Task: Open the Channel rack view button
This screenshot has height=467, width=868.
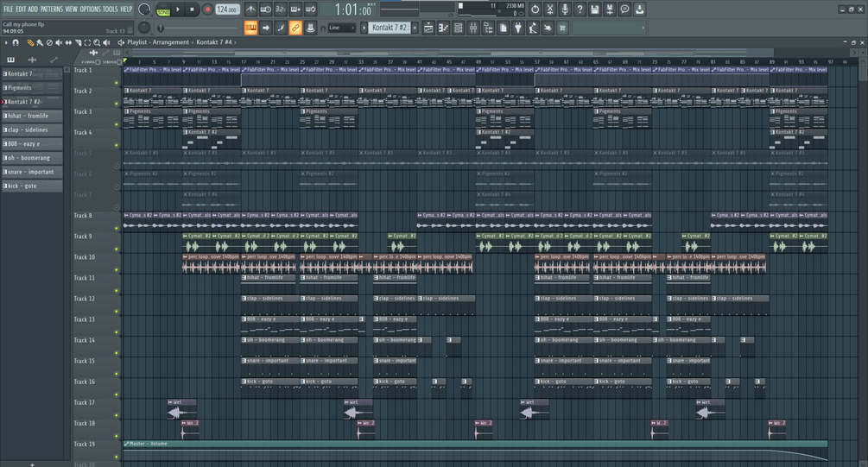Action: tap(459, 28)
